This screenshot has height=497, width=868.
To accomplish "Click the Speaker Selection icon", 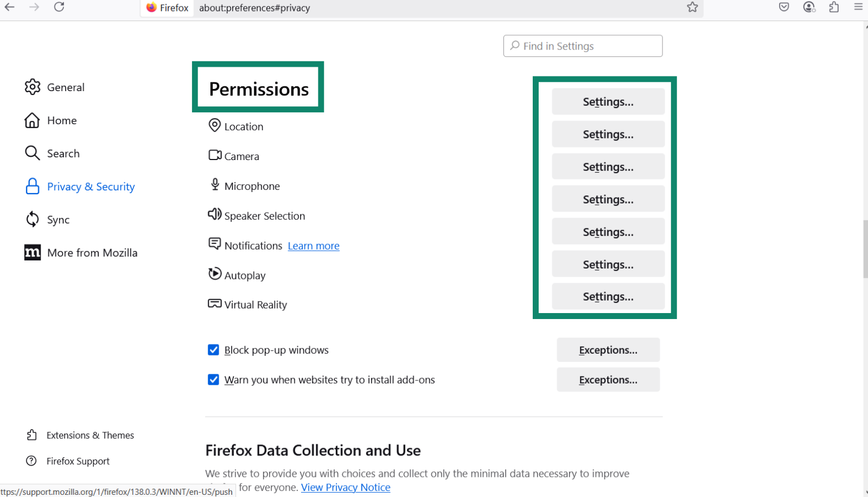I will (215, 215).
